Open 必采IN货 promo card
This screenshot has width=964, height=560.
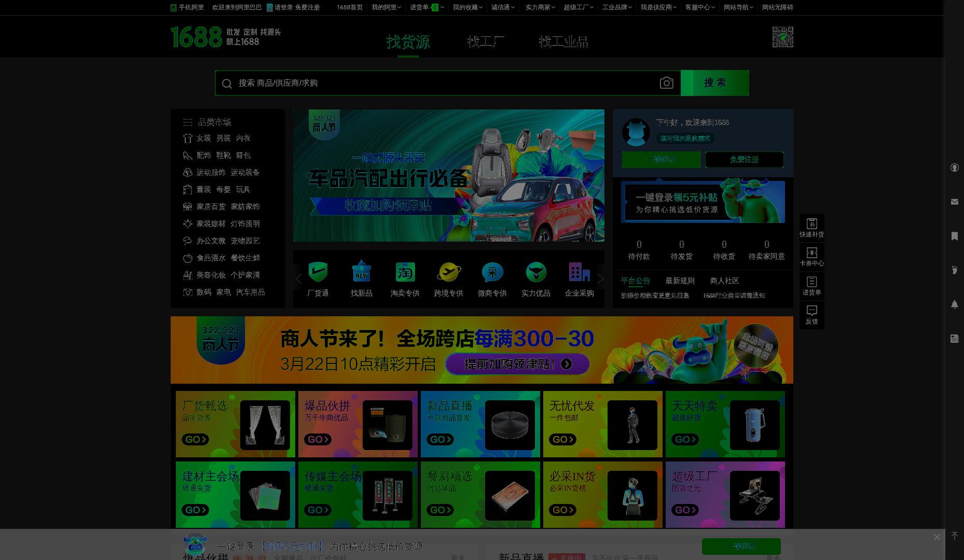coord(603,495)
